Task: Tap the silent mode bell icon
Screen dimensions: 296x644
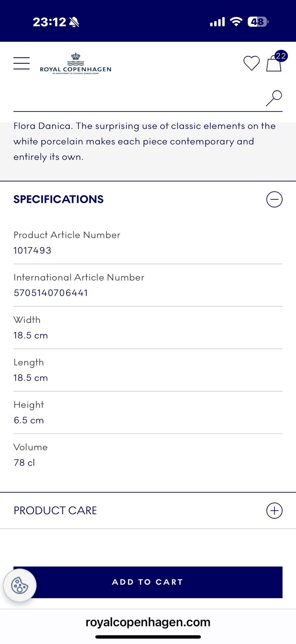Action: pos(74,22)
